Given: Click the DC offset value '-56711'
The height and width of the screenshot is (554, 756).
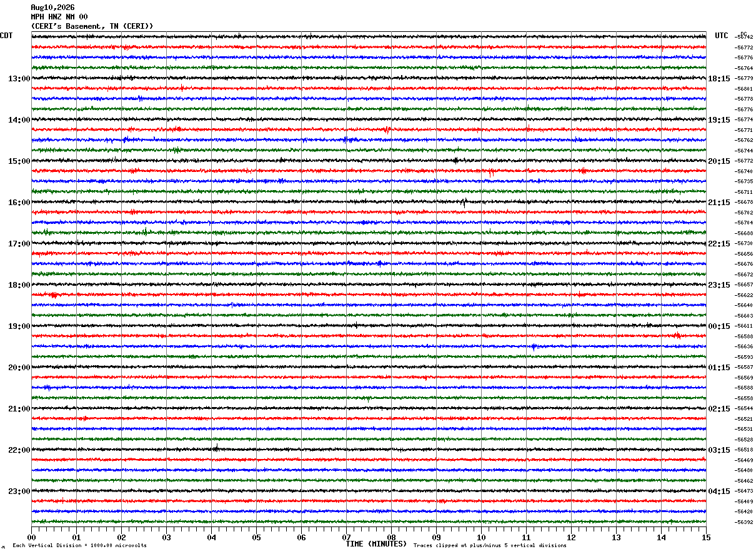Looking at the screenshot, I should [x=744, y=192].
